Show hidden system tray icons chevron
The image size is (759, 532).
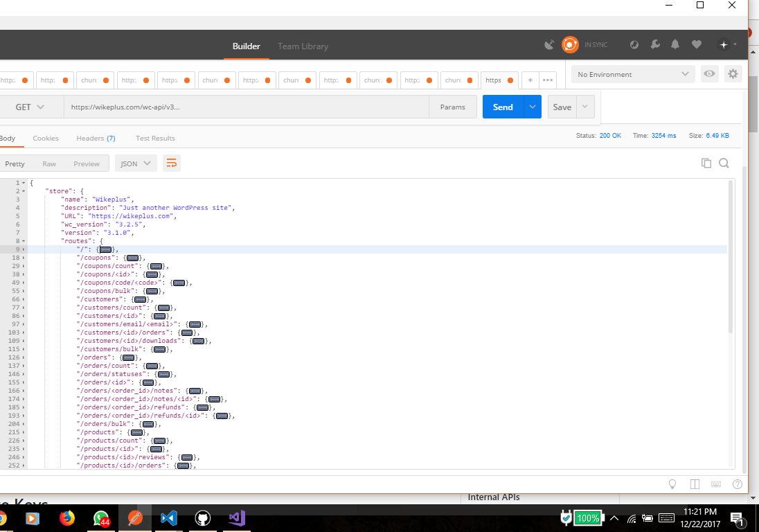(x=614, y=518)
